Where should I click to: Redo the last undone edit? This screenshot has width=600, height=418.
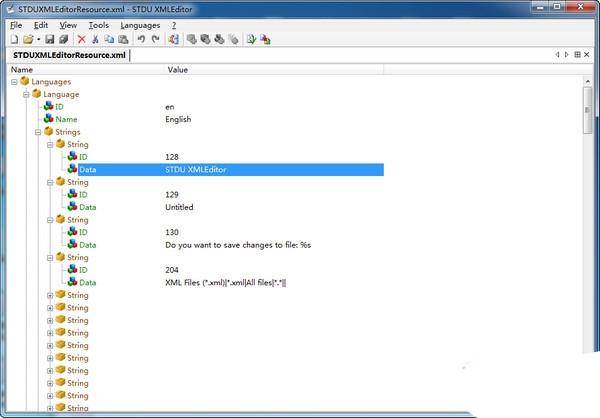[155, 39]
